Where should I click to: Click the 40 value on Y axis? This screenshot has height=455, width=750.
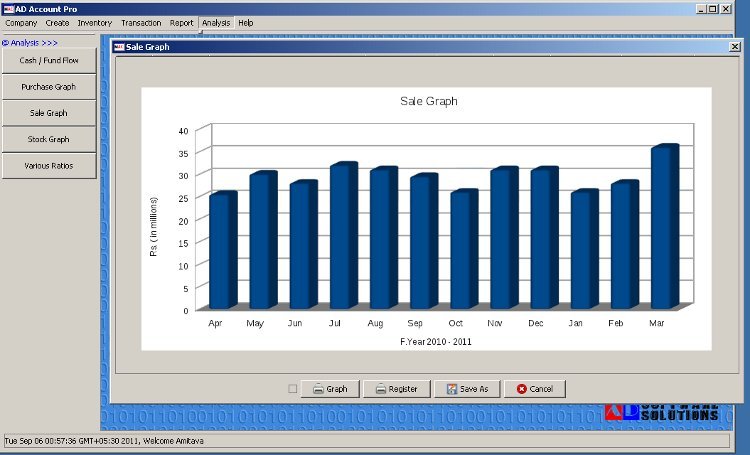184,131
